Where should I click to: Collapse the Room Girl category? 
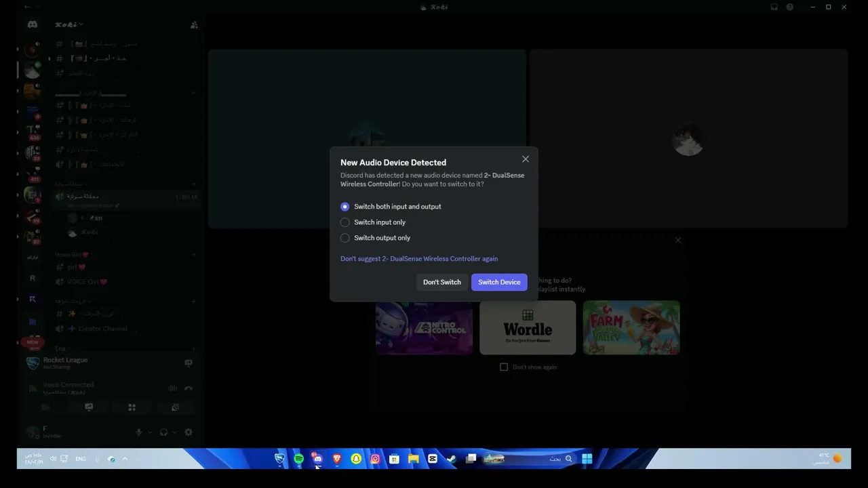(x=71, y=255)
